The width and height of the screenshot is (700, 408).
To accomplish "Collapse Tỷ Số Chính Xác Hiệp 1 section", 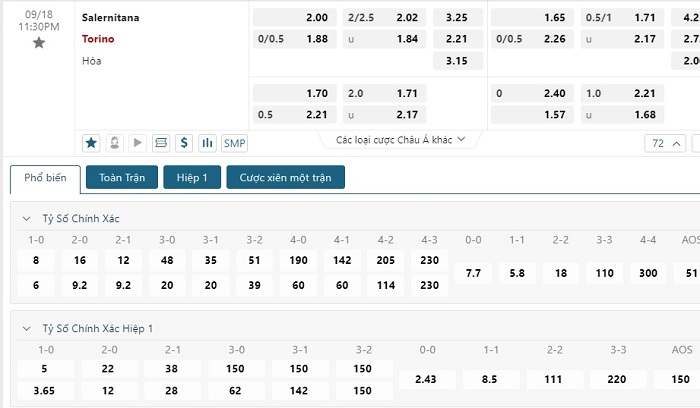I will click(27, 329).
